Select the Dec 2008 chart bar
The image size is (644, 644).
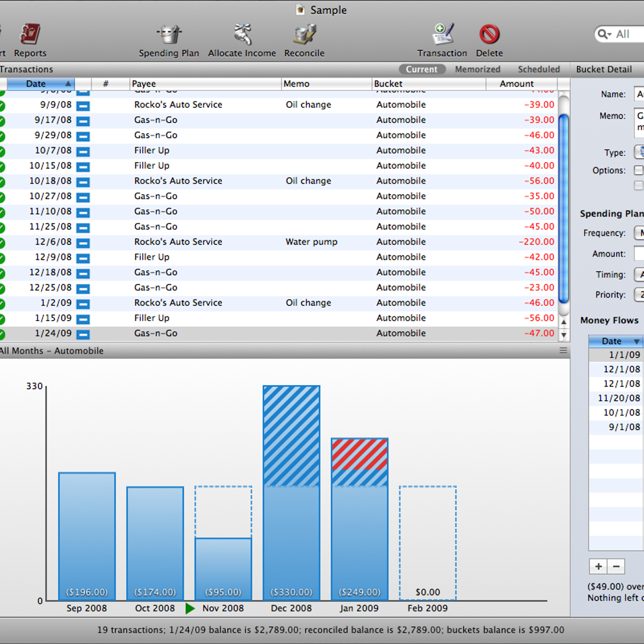click(x=291, y=493)
